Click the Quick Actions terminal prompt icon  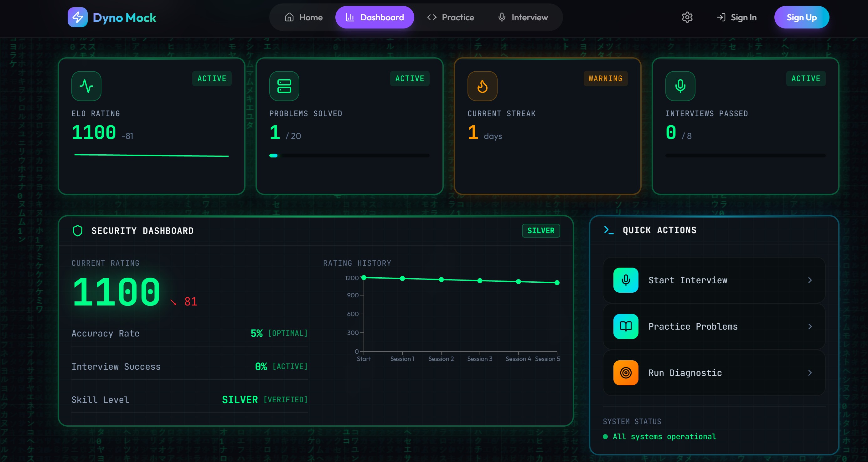608,230
